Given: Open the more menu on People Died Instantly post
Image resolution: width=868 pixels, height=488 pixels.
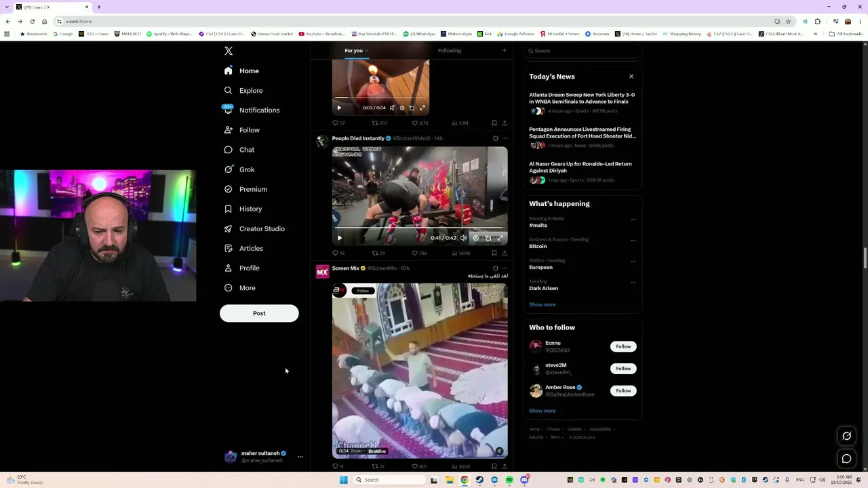Looking at the screenshot, I should pos(505,138).
